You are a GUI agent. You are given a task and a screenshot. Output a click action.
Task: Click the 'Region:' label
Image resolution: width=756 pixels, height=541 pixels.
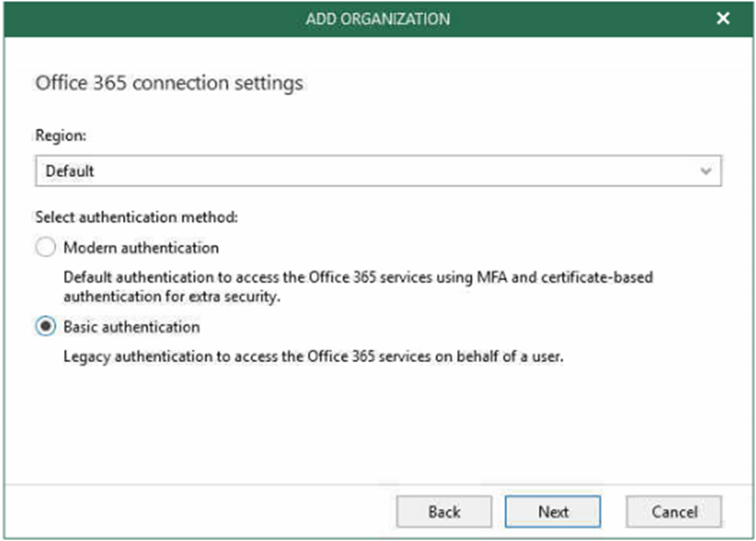click(x=61, y=135)
